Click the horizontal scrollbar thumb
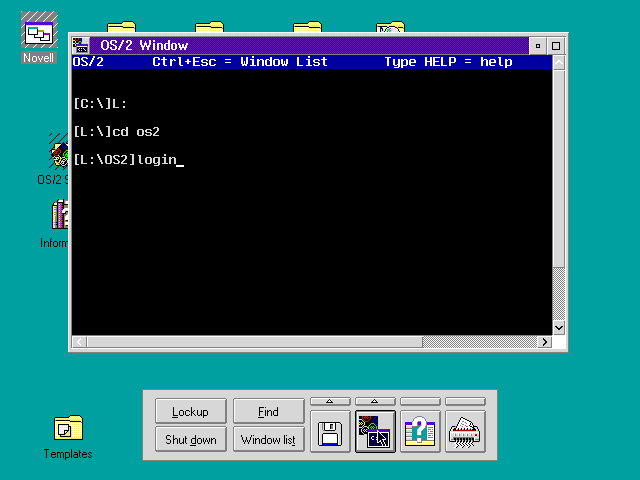Viewport: 640px width, 480px height. [x=255, y=342]
